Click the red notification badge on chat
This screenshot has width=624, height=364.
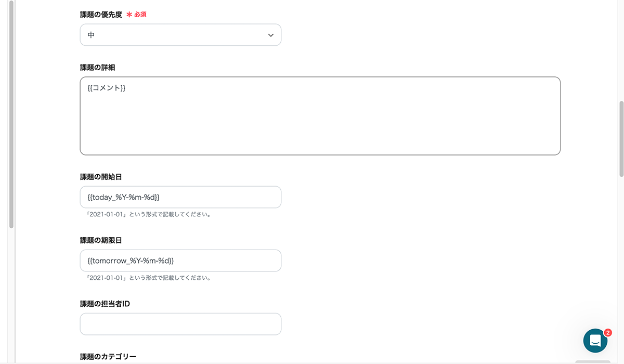point(608,332)
